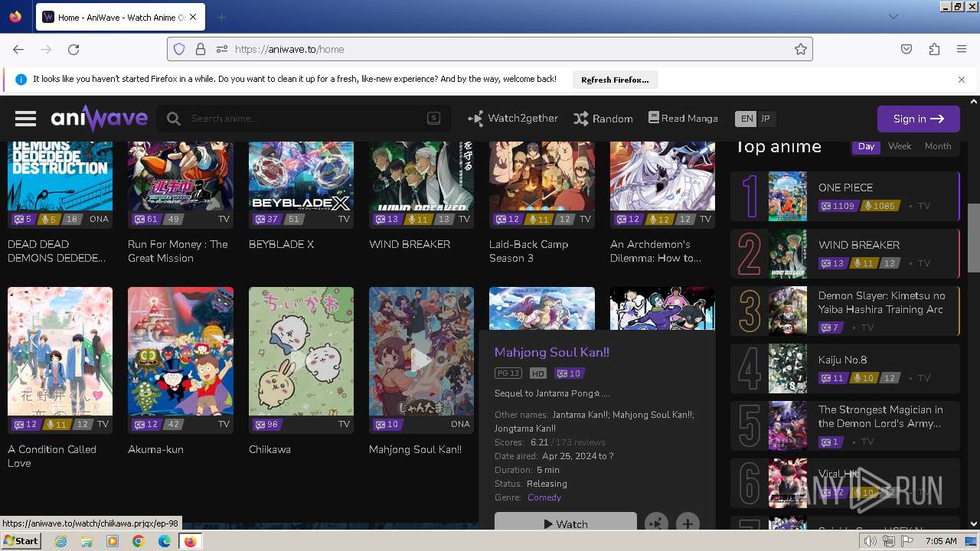980x551 pixels.
Task: Go back in browser
Action: [x=18, y=49]
